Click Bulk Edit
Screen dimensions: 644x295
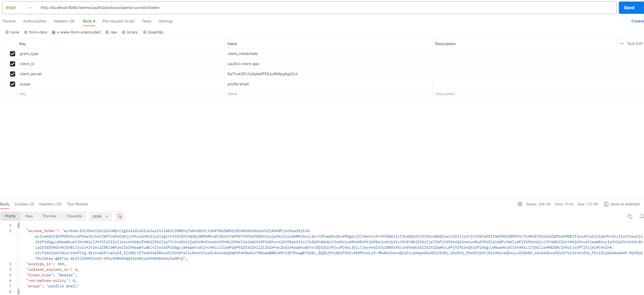[x=635, y=44]
